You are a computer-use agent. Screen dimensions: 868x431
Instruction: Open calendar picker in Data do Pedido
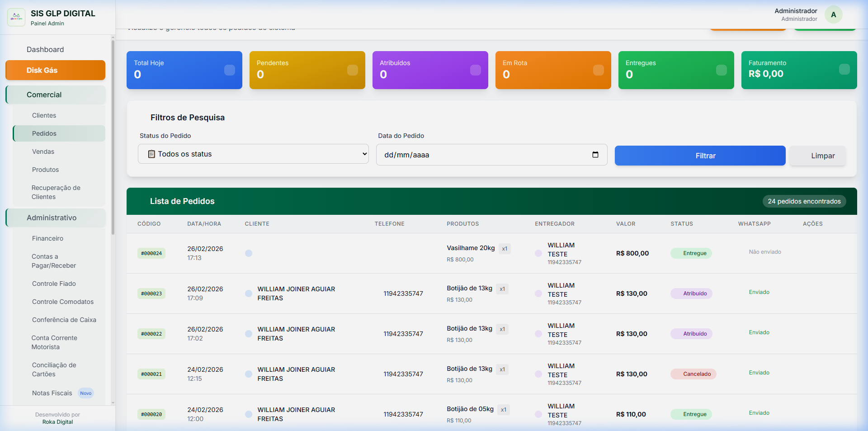tap(595, 155)
